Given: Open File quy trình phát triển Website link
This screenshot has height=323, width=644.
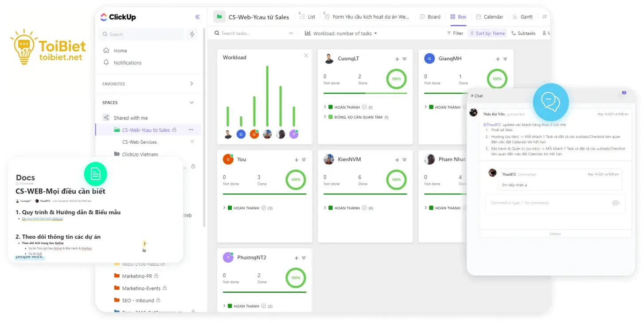Looking at the screenshot, I should [x=42, y=219].
